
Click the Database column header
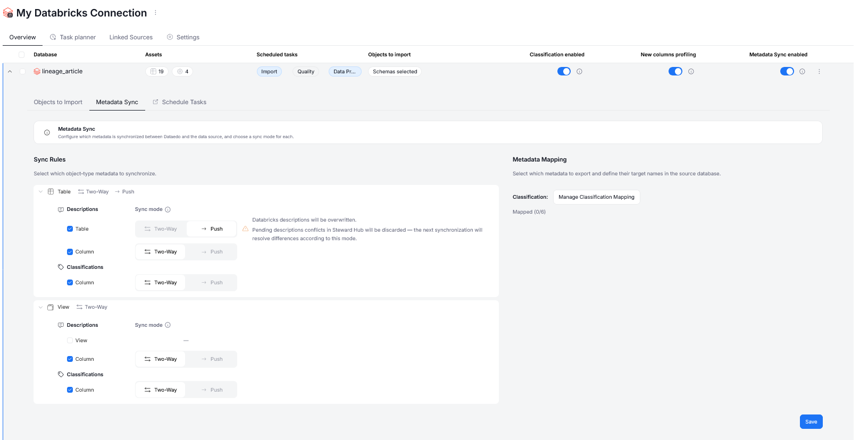[x=45, y=55]
